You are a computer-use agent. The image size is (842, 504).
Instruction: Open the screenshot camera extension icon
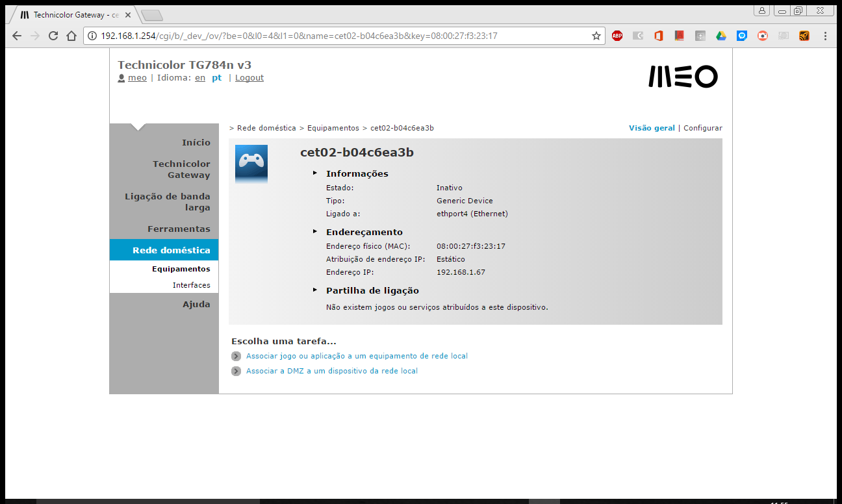(x=763, y=36)
